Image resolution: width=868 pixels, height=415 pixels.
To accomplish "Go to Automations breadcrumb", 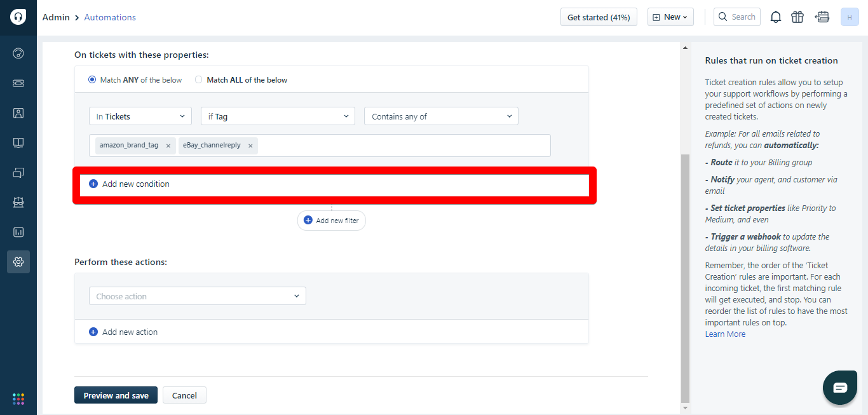I will [110, 17].
